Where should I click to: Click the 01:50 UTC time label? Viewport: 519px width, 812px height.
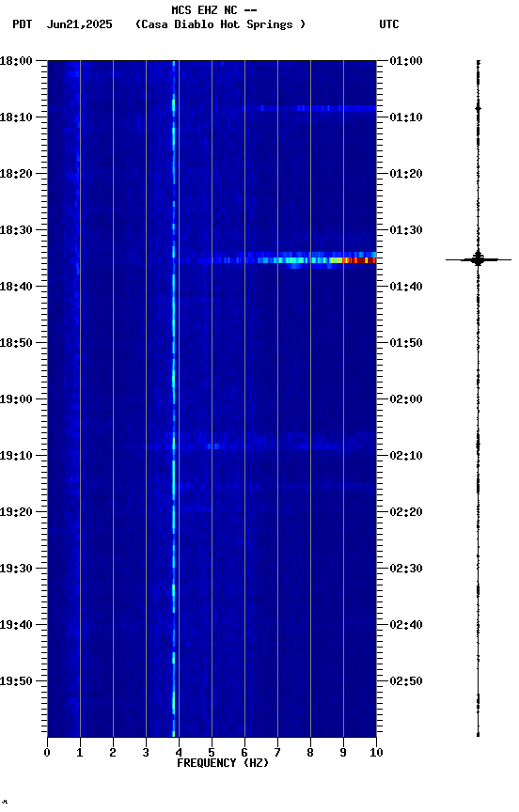tap(406, 343)
